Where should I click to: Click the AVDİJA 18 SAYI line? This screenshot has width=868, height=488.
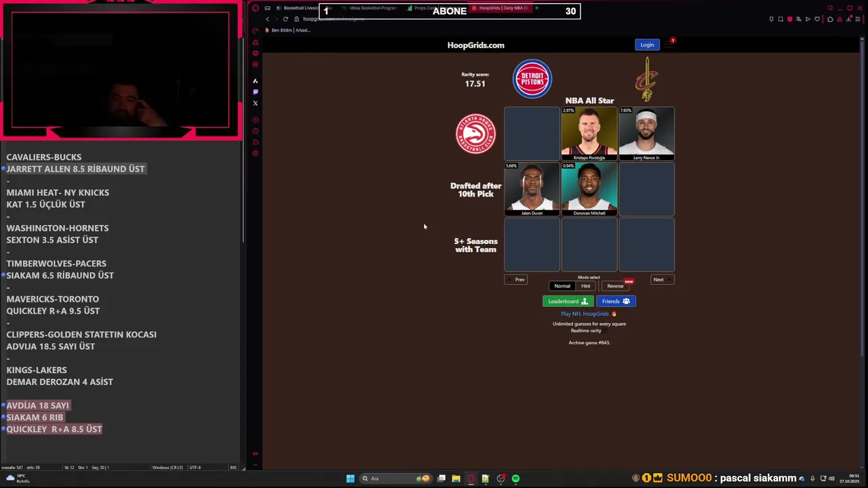point(38,405)
